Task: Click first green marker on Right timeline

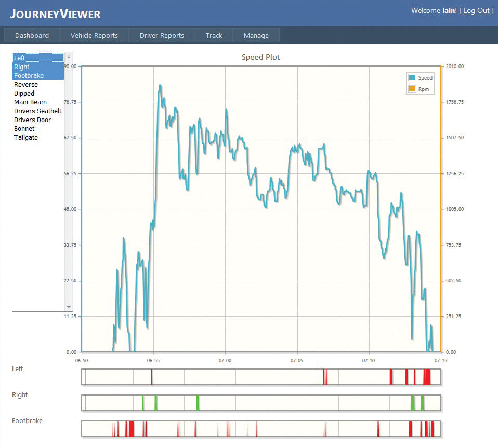Action: click(x=143, y=403)
